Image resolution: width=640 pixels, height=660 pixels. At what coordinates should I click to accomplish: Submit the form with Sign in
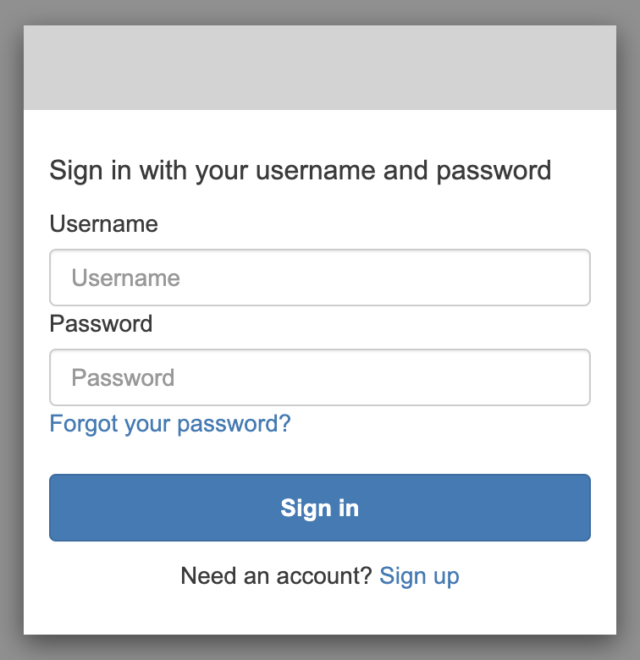pos(320,508)
